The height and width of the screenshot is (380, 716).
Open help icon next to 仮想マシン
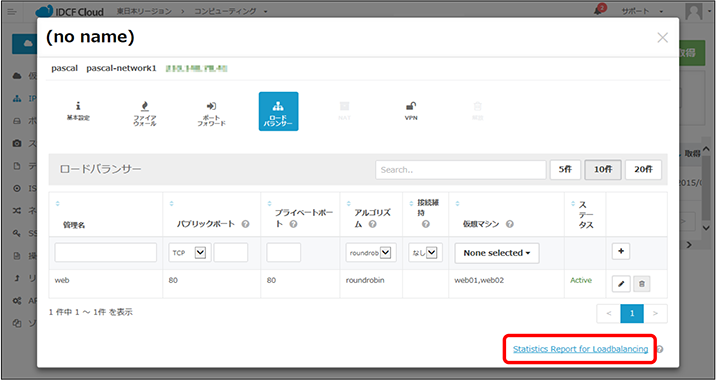pos(510,224)
